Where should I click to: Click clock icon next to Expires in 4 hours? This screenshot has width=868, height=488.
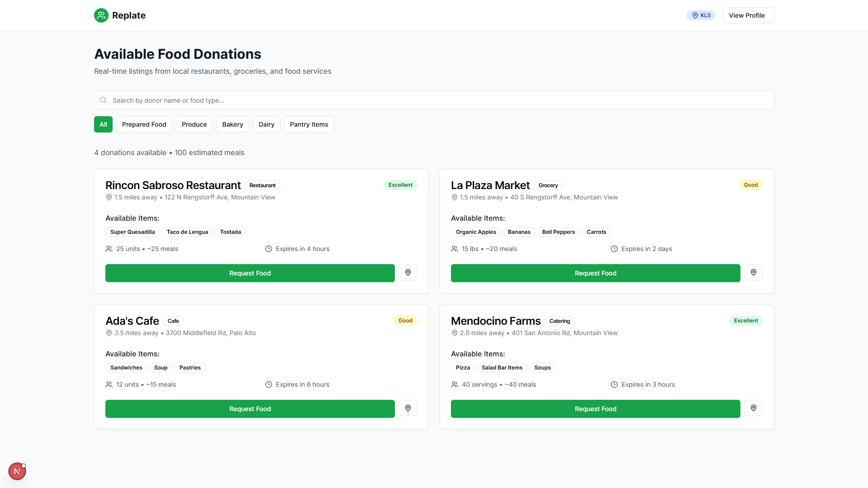coord(269,249)
